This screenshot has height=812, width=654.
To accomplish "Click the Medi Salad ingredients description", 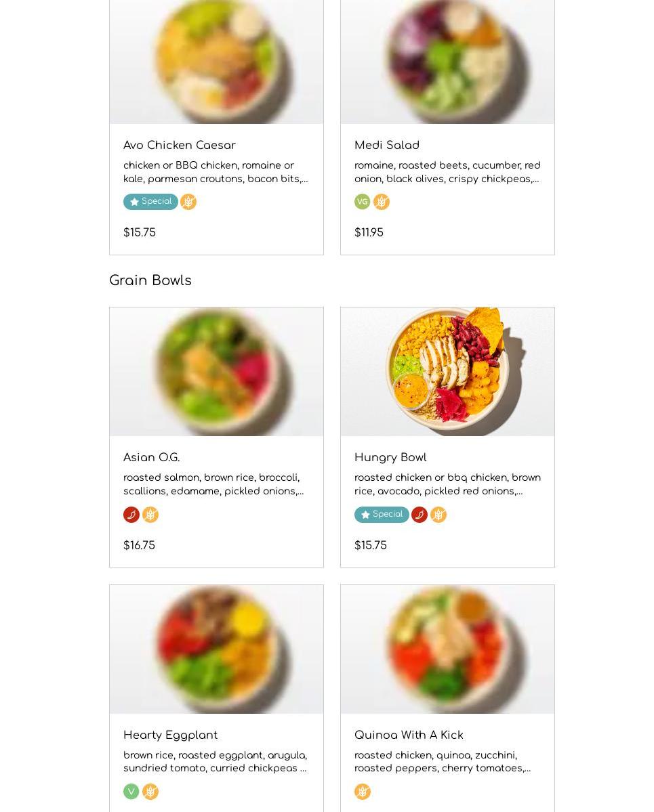I will [x=447, y=172].
